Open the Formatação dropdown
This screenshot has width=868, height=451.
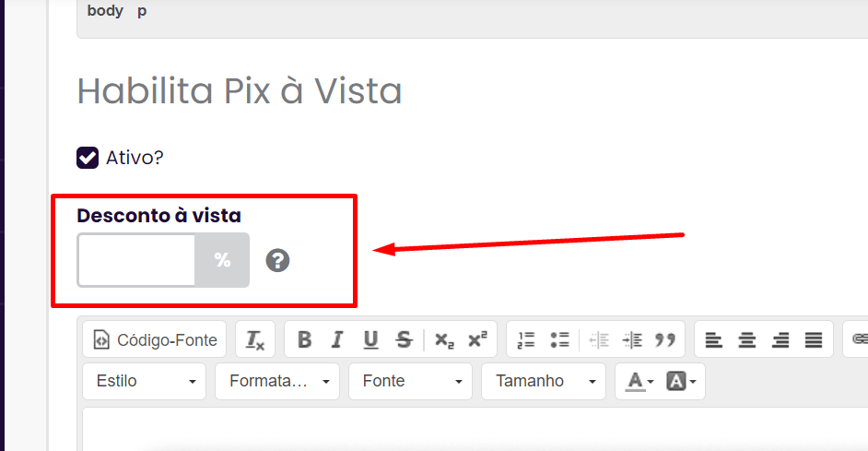277,381
